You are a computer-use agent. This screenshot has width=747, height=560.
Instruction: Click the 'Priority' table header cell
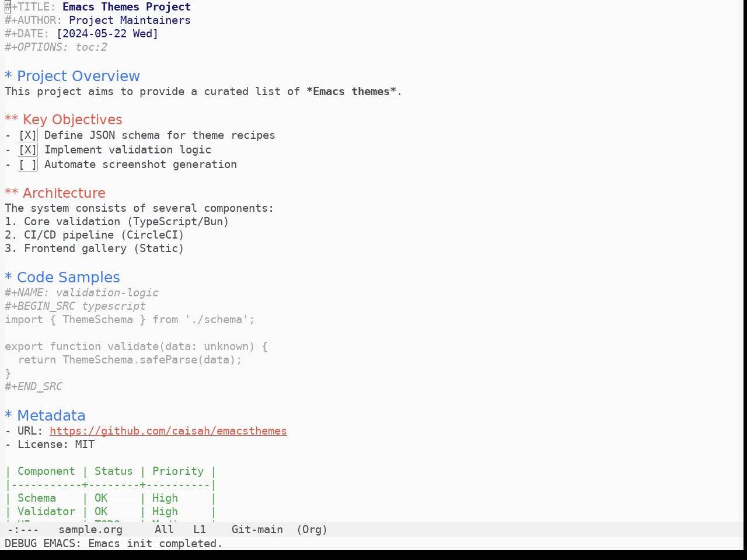coord(178,471)
